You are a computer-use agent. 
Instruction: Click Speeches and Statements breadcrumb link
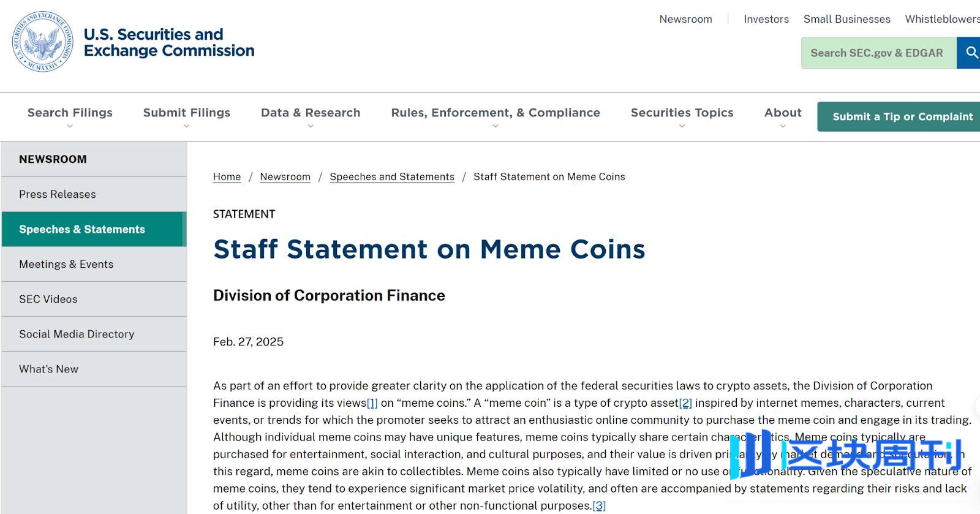(x=392, y=176)
